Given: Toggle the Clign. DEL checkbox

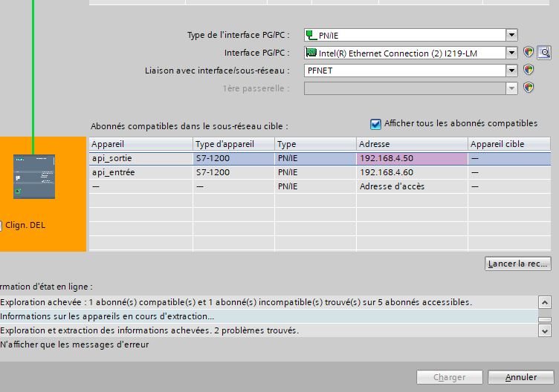Looking at the screenshot, I should [x=0, y=226].
